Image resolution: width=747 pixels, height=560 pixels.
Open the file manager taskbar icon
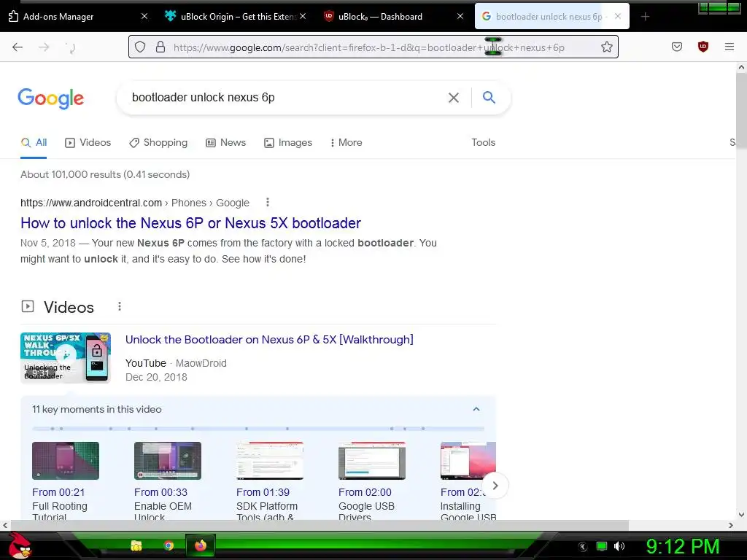coord(136,545)
